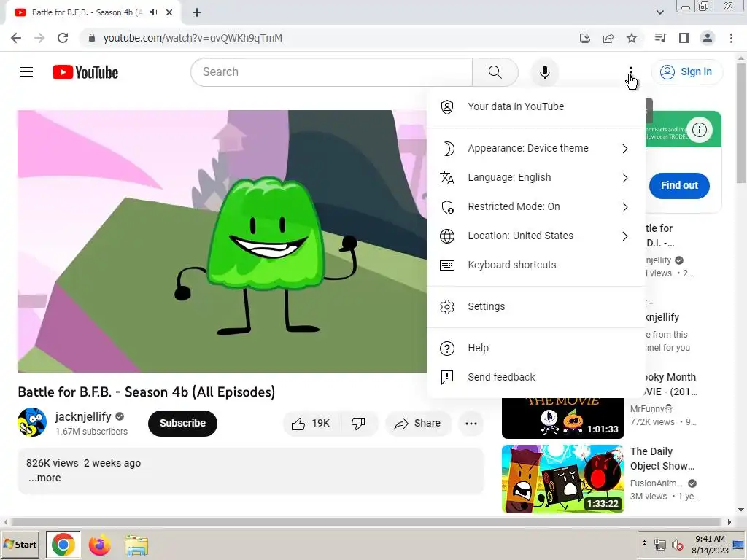Open The Daily Object Show title link
747x560 pixels.
coord(662,459)
